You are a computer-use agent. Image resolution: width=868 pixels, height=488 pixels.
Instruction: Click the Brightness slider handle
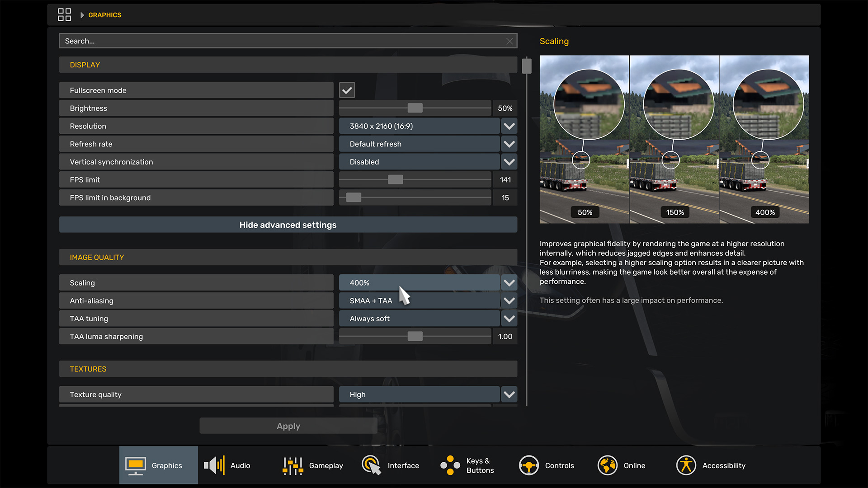415,108
